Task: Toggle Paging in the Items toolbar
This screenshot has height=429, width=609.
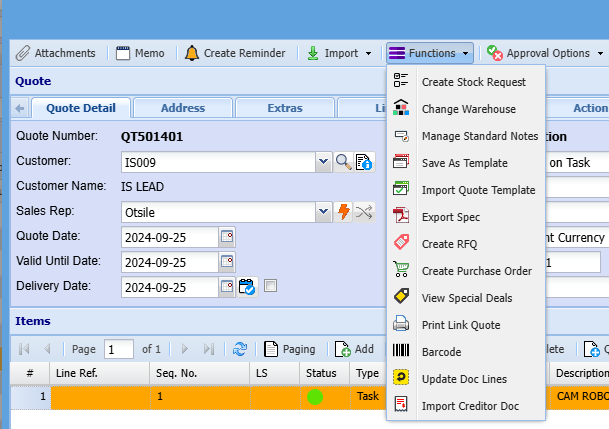Action: [x=289, y=349]
